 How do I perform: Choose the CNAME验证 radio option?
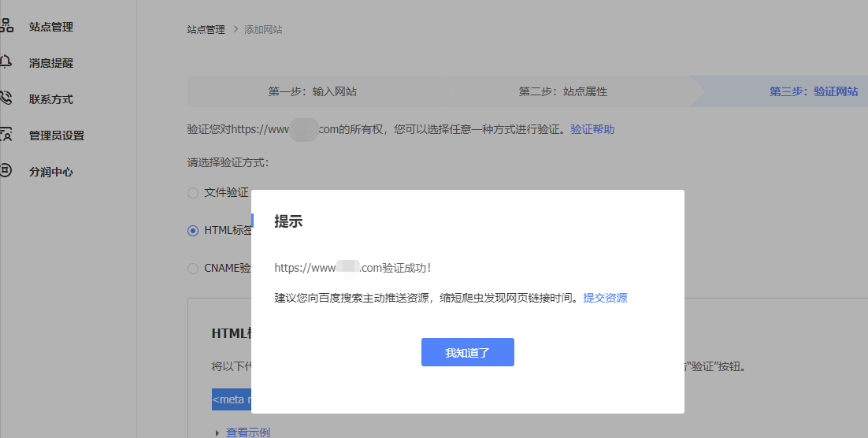(x=193, y=269)
